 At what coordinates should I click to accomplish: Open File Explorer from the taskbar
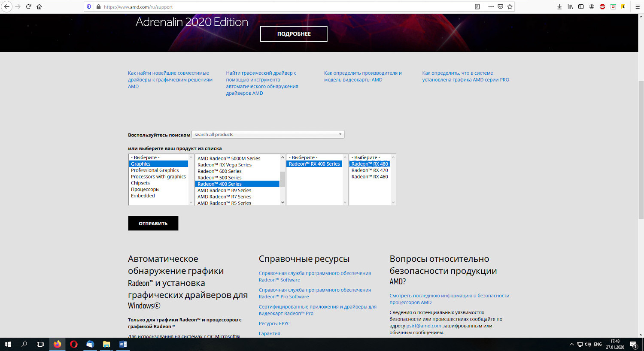click(x=106, y=344)
